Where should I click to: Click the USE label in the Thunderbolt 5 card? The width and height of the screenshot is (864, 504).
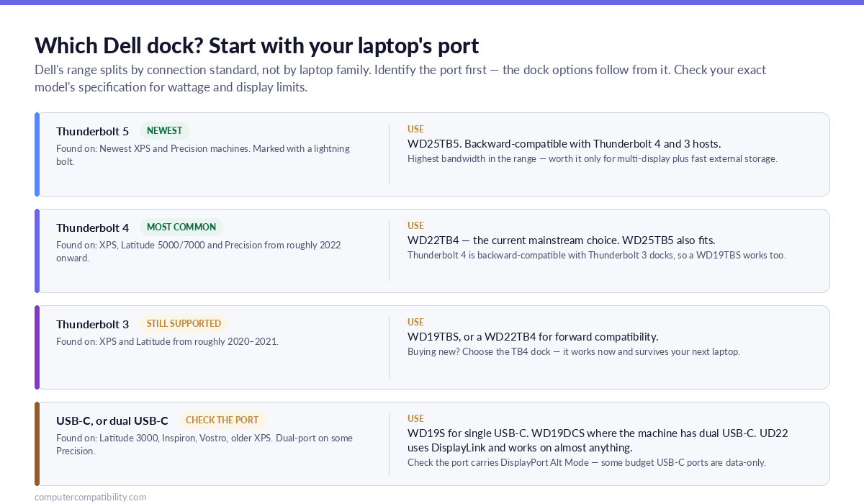point(415,130)
